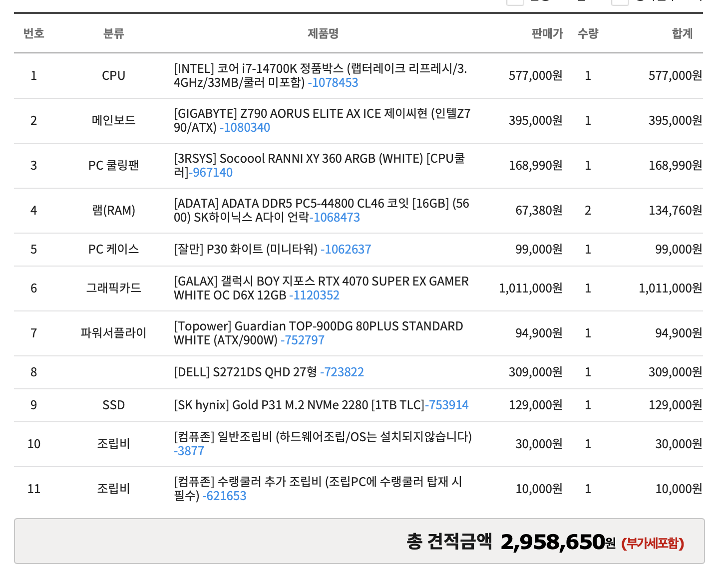Click the 판매가 column header

click(x=547, y=33)
